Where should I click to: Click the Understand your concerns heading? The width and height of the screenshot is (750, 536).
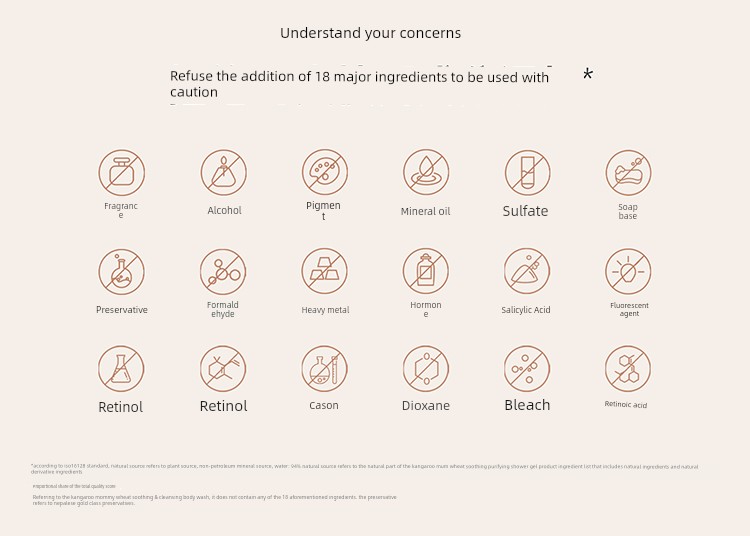[x=370, y=33]
